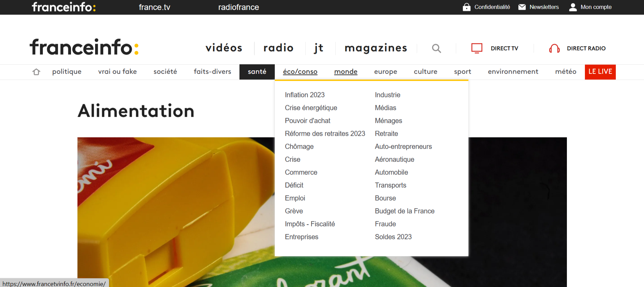The image size is (644, 287).
Task: Open the magazines section
Action: (x=376, y=48)
